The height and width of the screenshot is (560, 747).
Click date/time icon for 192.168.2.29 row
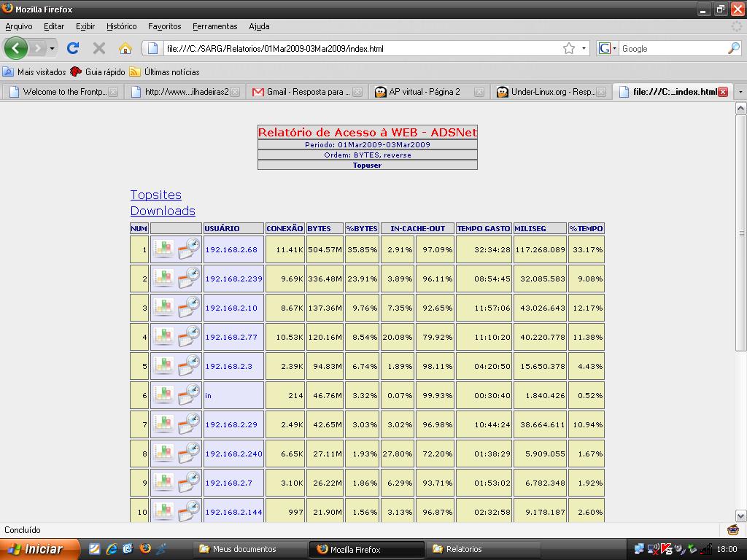point(189,424)
